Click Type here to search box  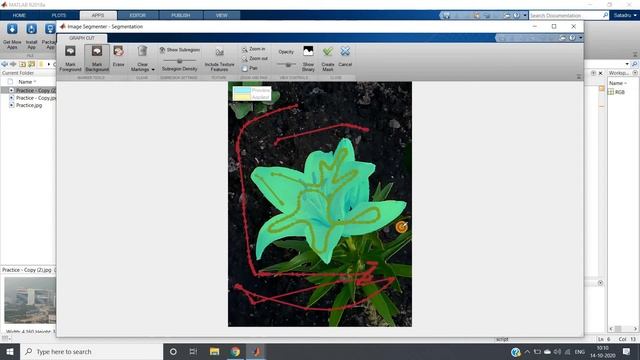tap(91, 351)
